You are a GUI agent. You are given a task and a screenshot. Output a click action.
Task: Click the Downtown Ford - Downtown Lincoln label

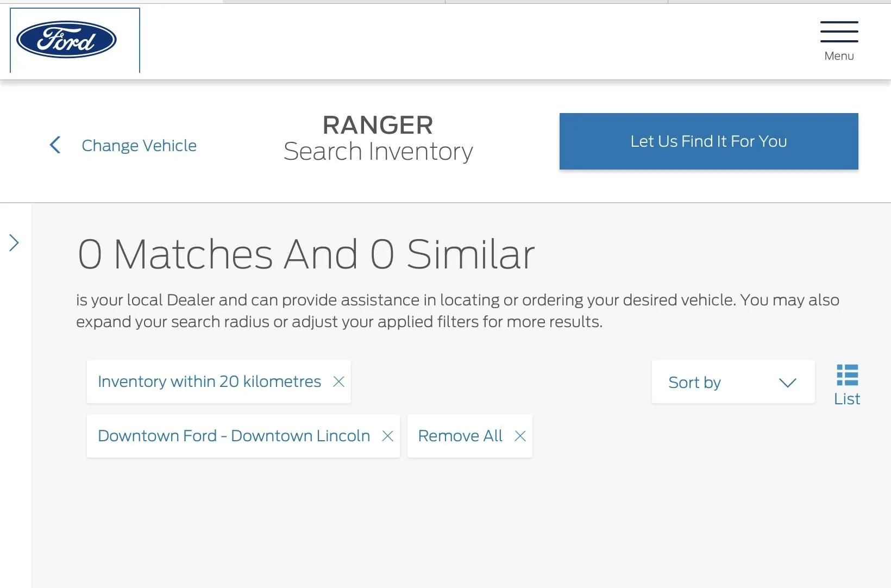coord(234,436)
